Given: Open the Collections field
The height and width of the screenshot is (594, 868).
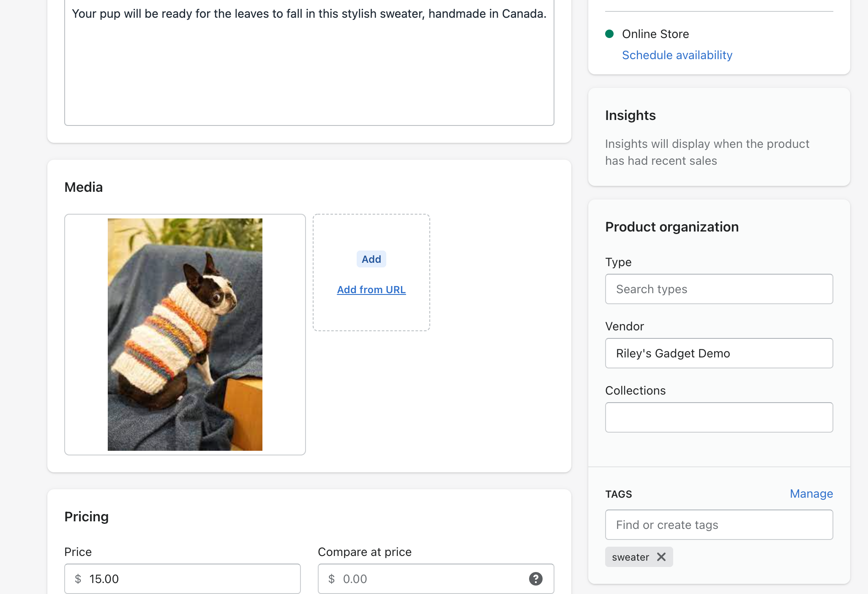Looking at the screenshot, I should [x=719, y=417].
